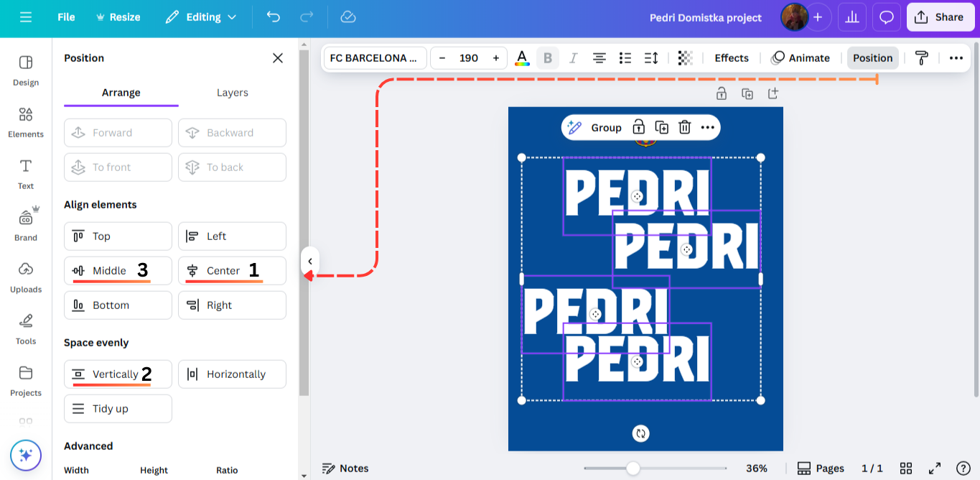Lock the selection from floating toolbar
Screen dimensions: 980x480
click(638, 127)
